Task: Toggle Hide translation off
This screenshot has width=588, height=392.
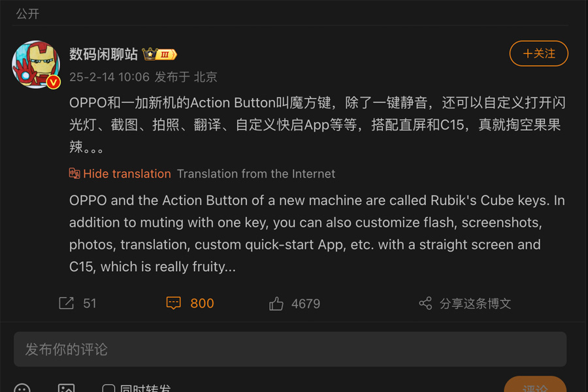Action: point(127,174)
